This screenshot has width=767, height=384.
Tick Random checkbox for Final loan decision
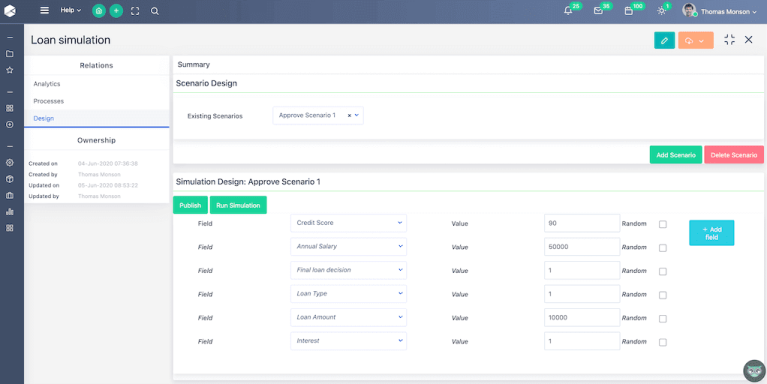[x=663, y=271]
